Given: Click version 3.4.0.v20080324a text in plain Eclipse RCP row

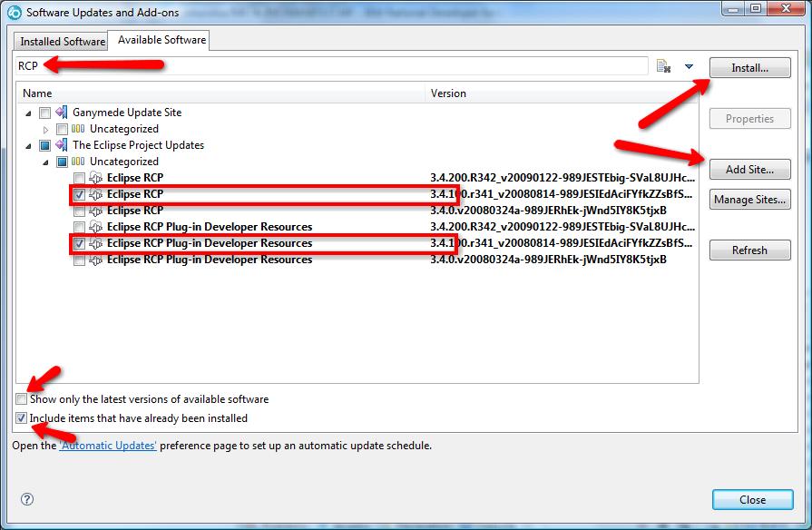Looking at the screenshot, I should [548, 211].
